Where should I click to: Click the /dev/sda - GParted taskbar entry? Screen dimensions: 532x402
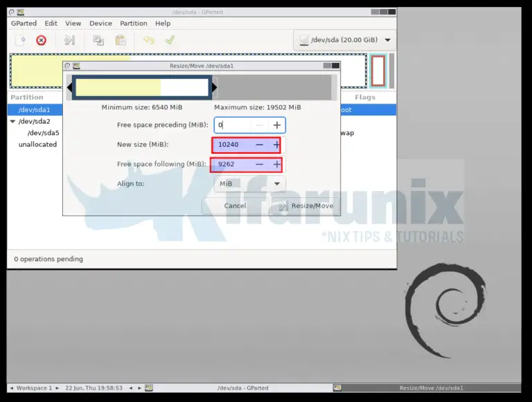pos(242,388)
